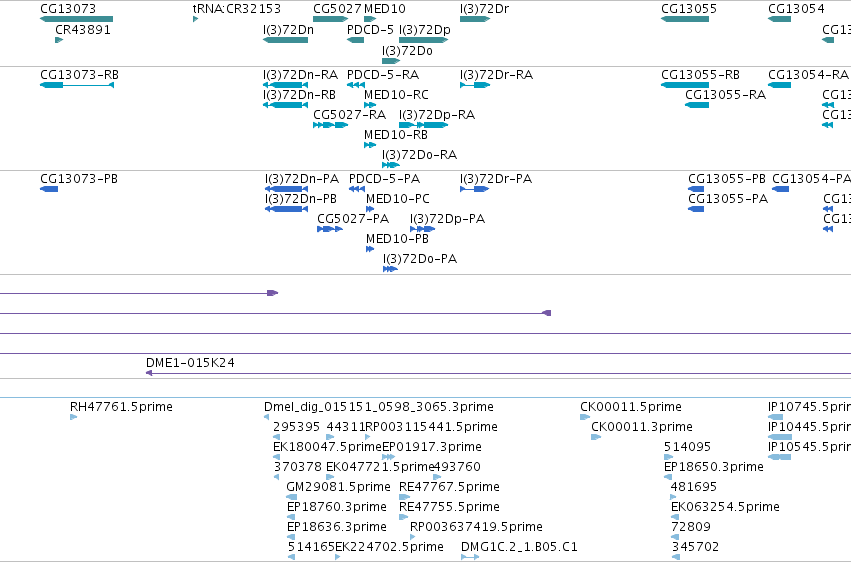Click the EP18760.3prime EST
851x562 pixels.
click(291, 518)
